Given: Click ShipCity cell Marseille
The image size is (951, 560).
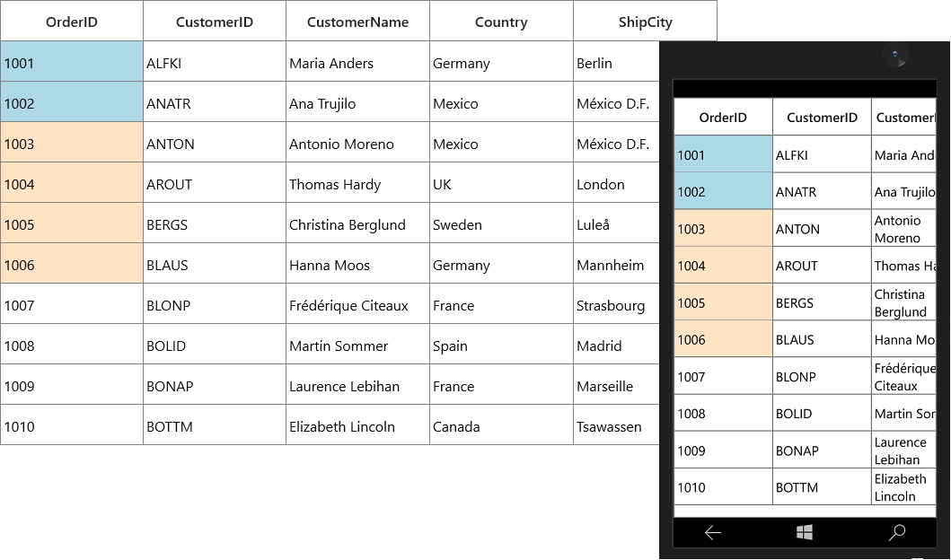Looking at the screenshot, I should (x=616, y=385).
